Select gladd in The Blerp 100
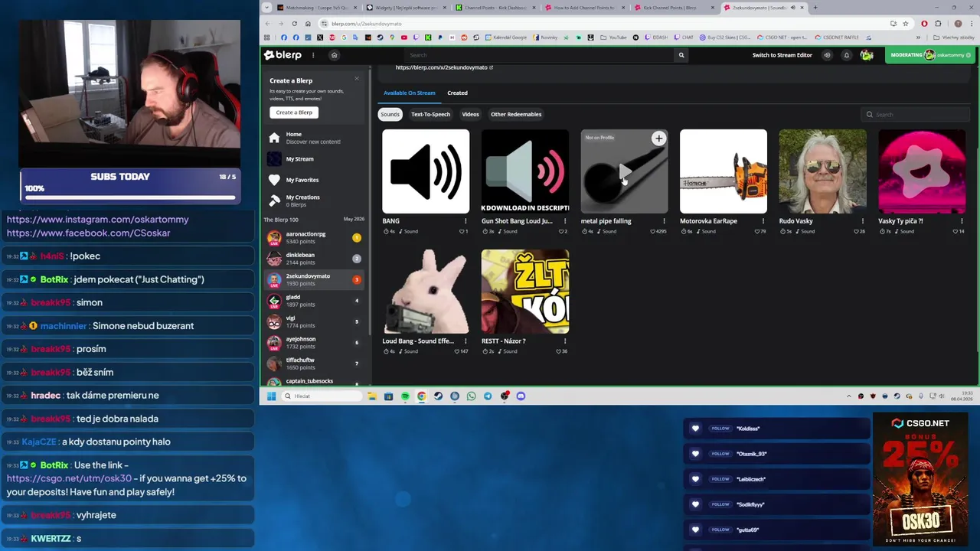The image size is (980, 551). pyautogui.click(x=313, y=301)
